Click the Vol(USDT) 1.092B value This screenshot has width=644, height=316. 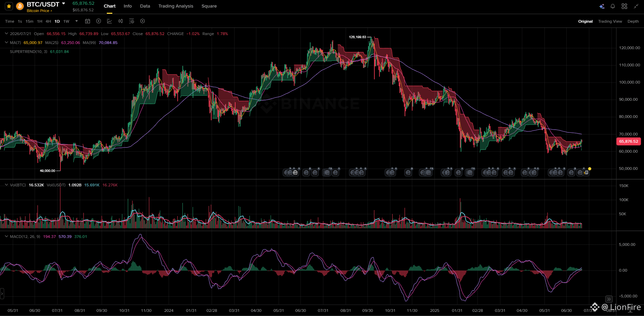(75, 185)
